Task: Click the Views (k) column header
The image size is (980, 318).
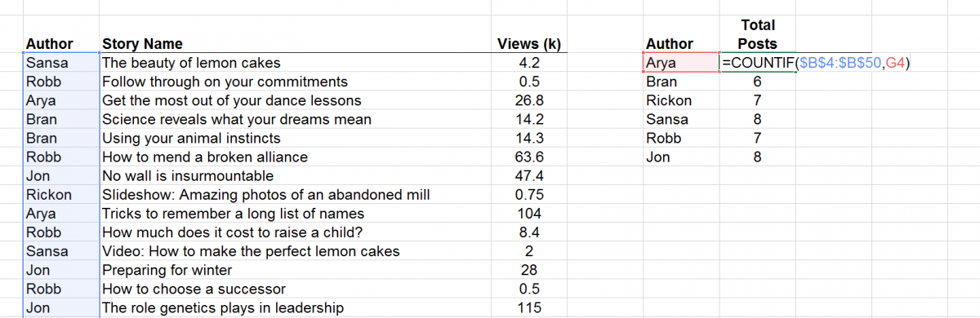Action: click(532, 44)
